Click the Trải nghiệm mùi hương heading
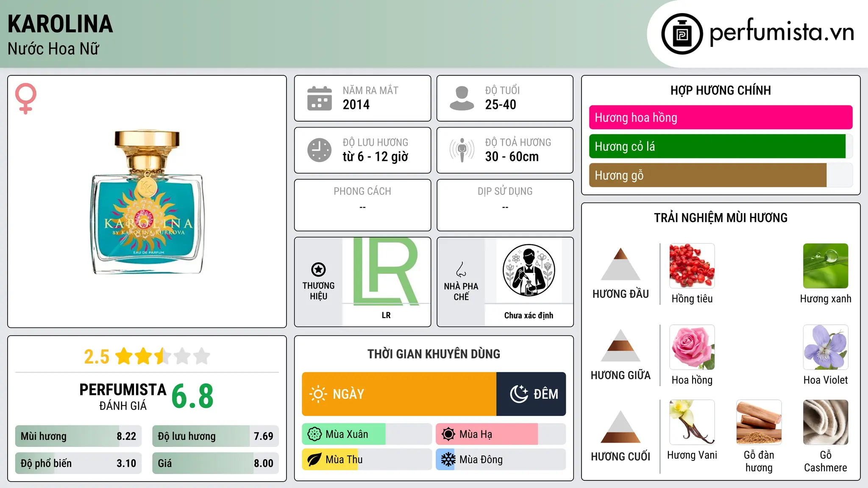 [721, 218]
